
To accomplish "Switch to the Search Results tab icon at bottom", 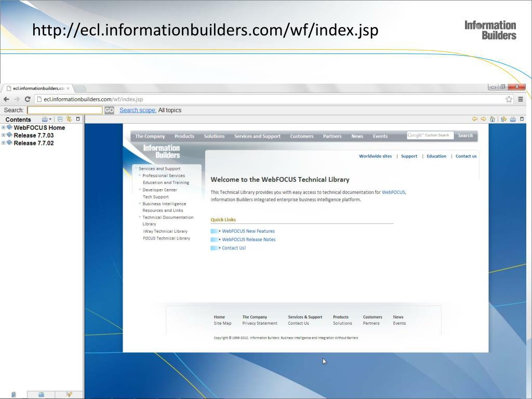I will click(x=69, y=395).
